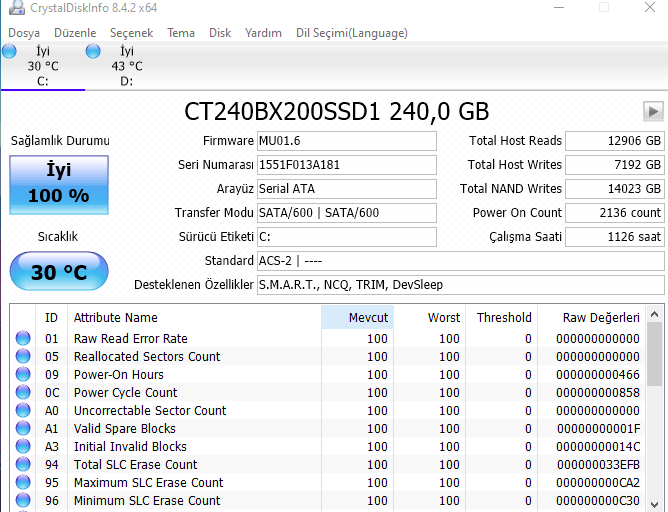Image resolution: width=668 pixels, height=512 pixels.
Task: Select the Initial Invalid Blocks row
Action: (327, 446)
